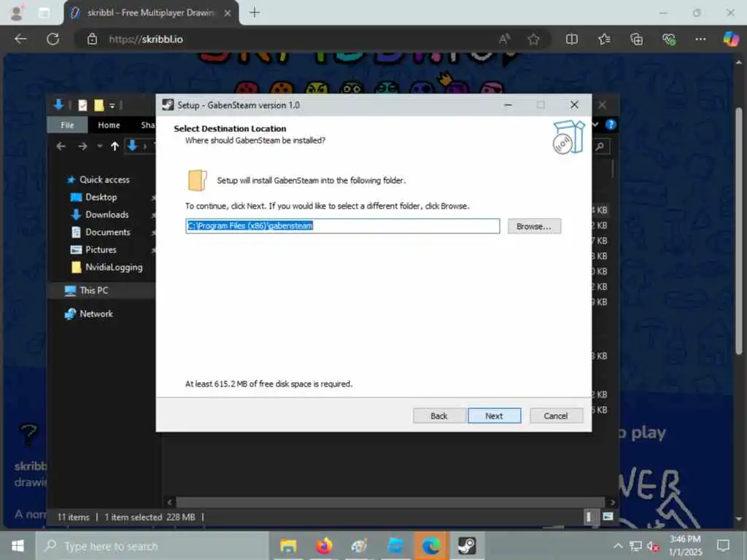
Task: Close the skribbl browser tab
Action: [x=228, y=13]
